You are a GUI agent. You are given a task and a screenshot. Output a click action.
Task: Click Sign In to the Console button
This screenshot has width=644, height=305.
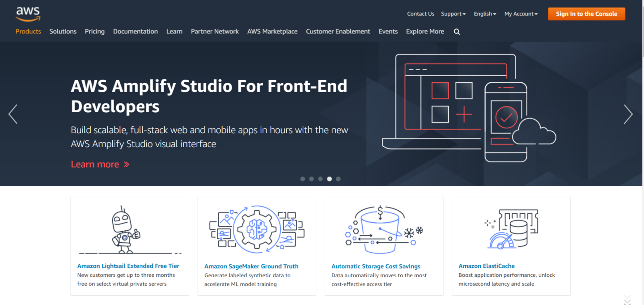click(x=586, y=14)
